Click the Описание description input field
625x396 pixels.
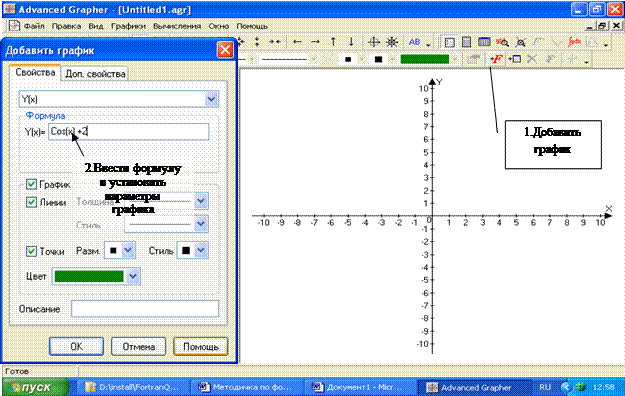coord(145,309)
